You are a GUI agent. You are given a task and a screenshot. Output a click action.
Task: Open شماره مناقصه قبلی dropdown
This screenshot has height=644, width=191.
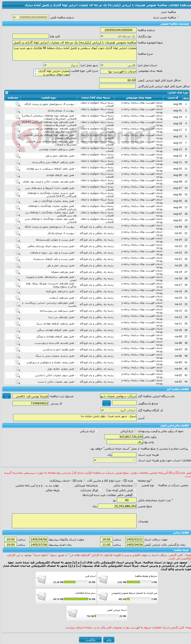(x=31, y=17)
